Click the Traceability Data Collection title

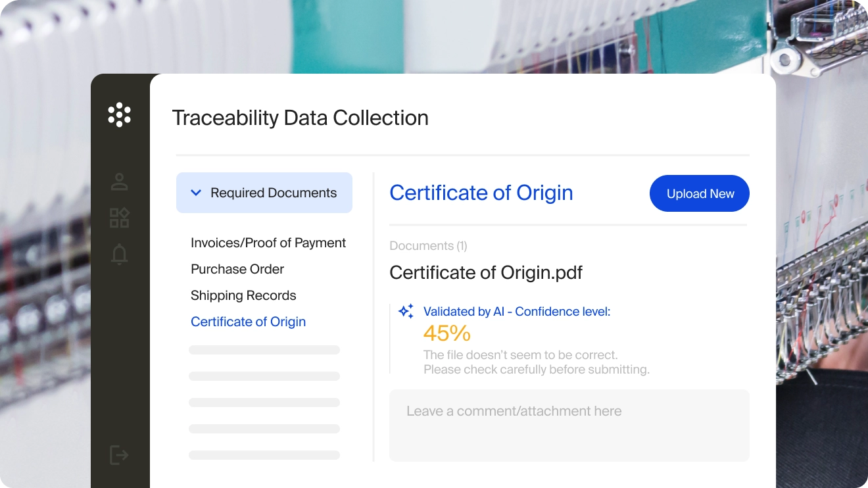[x=300, y=118]
